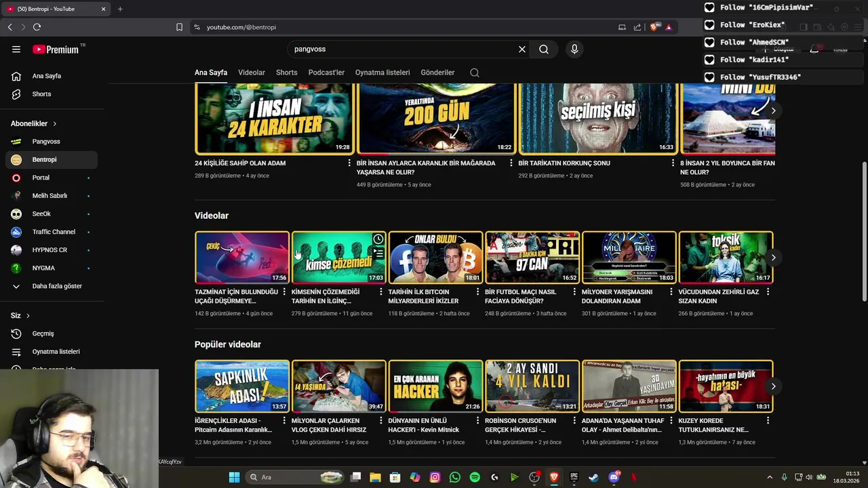This screenshot has height=488, width=868.
Task: Start voice search with microphone
Action: [x=574, y=49]
